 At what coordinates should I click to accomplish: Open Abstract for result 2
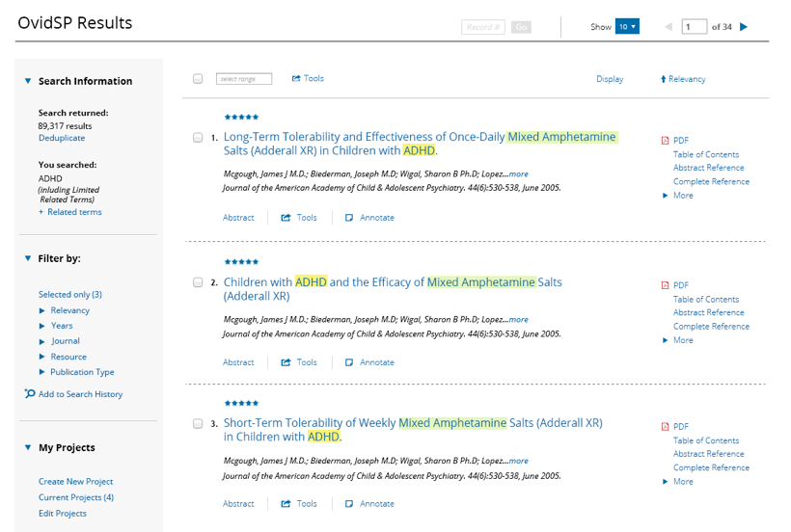point(238,362)
